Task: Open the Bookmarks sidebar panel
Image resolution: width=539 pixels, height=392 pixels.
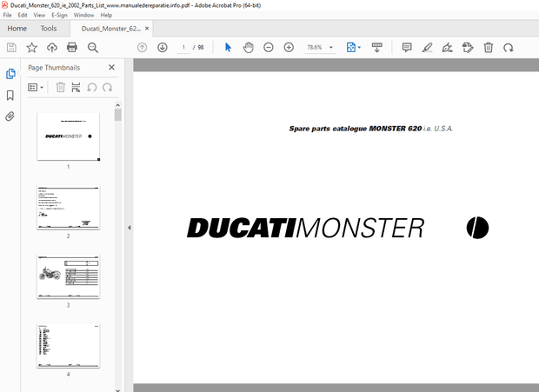Action: [10, 95]
